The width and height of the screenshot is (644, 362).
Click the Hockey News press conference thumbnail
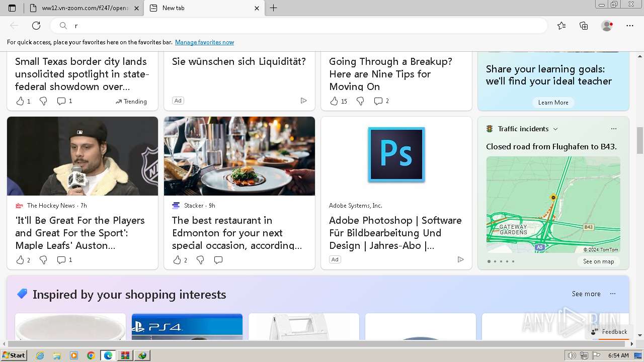83,156
